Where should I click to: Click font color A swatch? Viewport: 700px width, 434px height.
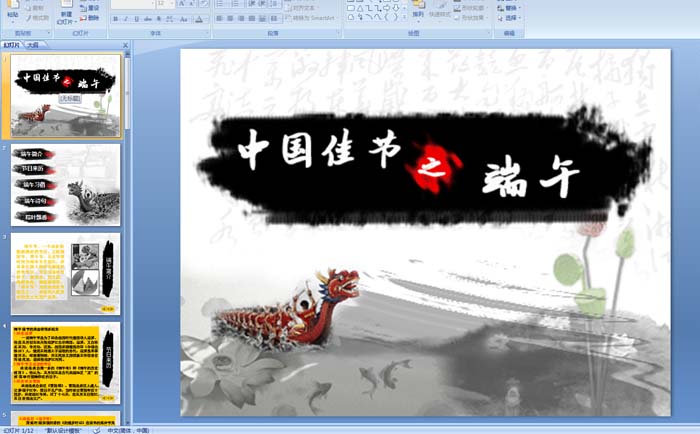pos(199,19)
